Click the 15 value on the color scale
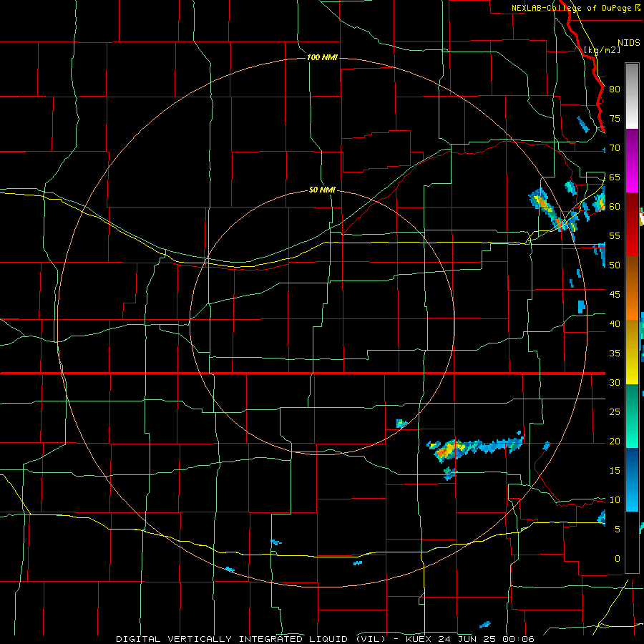Image resolution: width=644 pixels, height=644 pixels. (x=615, y=470)
